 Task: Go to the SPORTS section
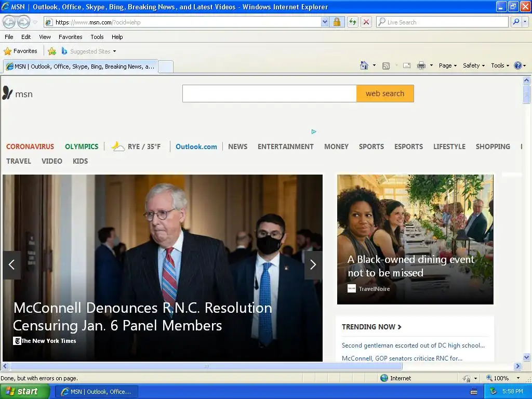point(371,147)
